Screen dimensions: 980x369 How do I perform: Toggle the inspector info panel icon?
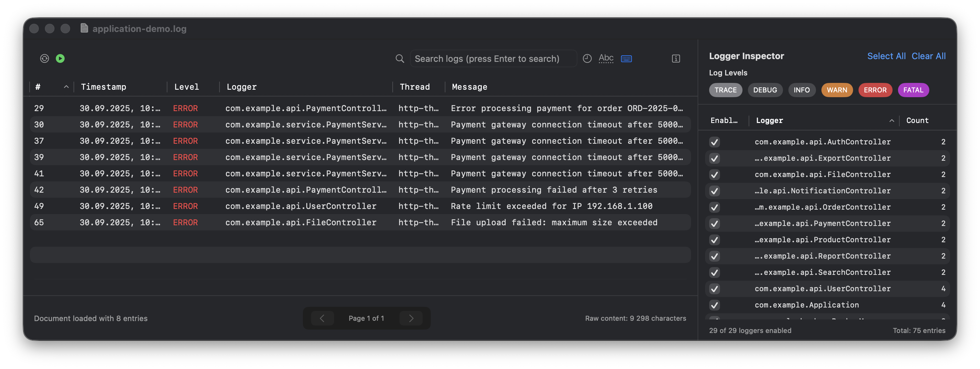(676, 58)
